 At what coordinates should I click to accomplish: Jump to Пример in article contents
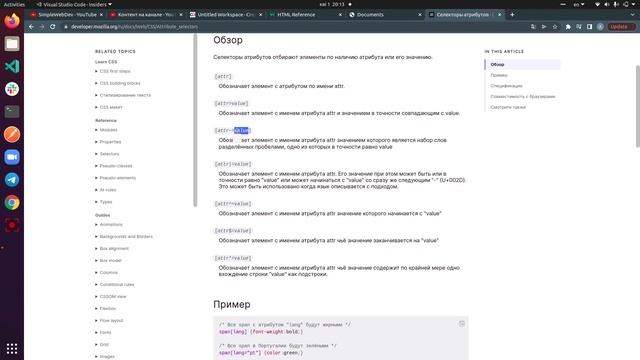(x=499, y=75)
